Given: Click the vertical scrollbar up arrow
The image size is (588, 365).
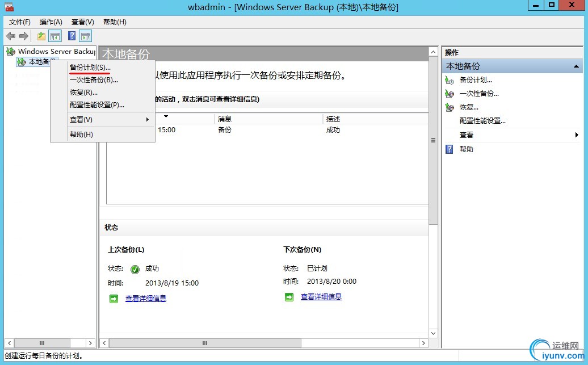Looking at the screenshot, I should click(433, 52).
